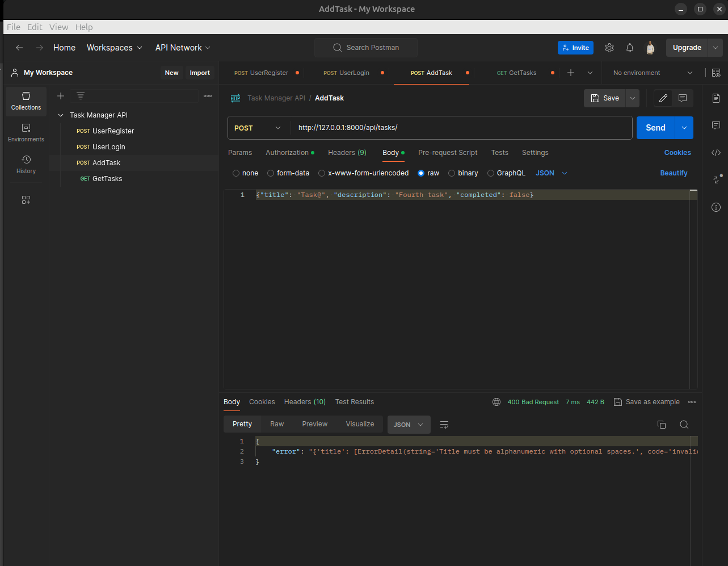Open the Send options dropdown arrow
The height and width of the screenshot is (566, 728).
(684, 128)
